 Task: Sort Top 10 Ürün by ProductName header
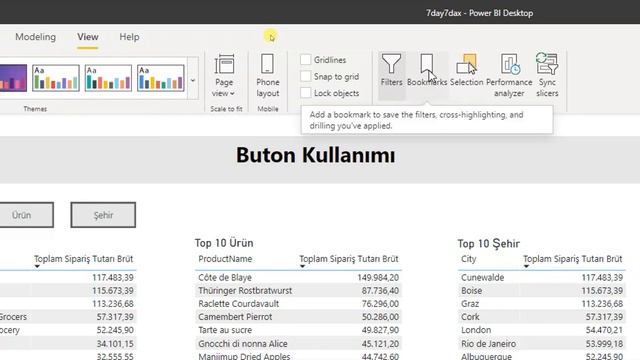point(225,259)
